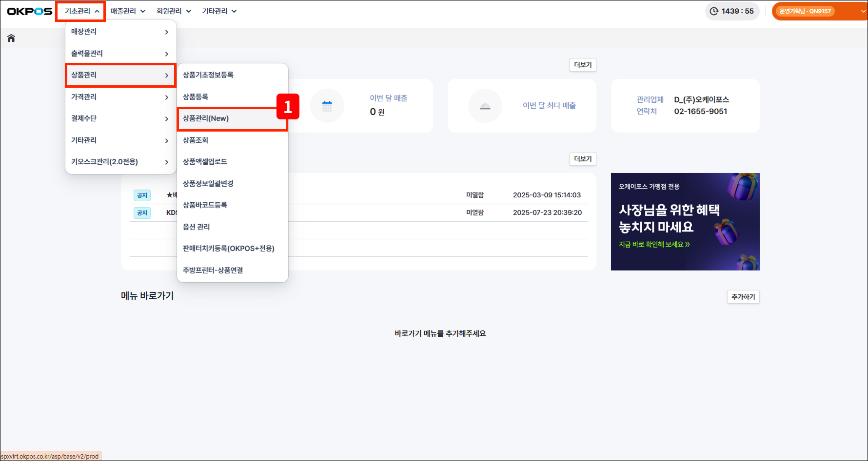The image size is (868, 461).
Task: Click the 더보기 button above the notices list
Action: (583, 159)
